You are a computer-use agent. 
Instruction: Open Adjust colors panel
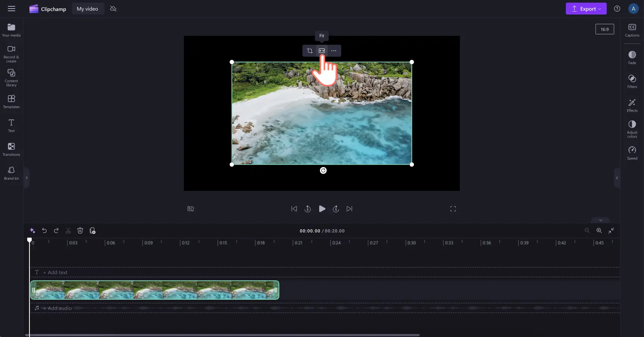tap(632, 129)
